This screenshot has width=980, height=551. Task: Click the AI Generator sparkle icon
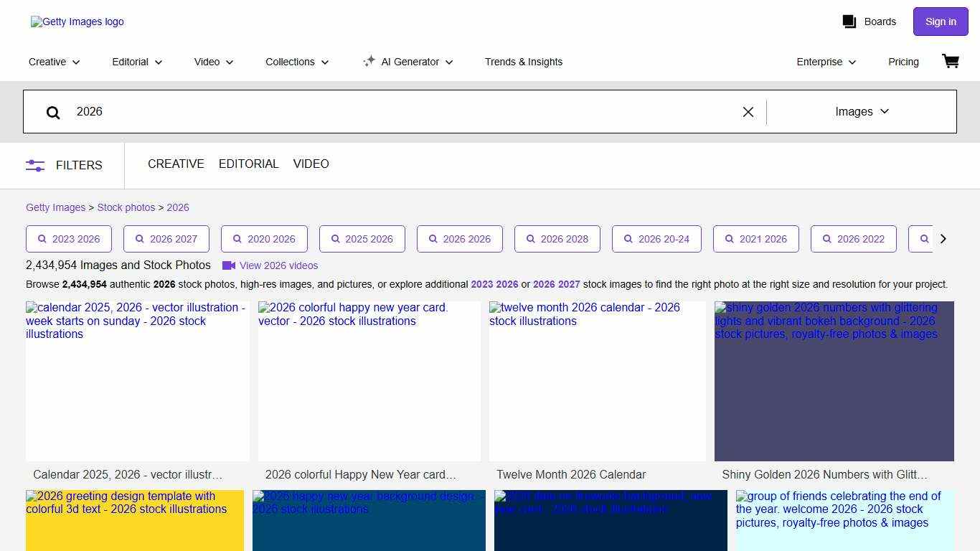point(369,62)
